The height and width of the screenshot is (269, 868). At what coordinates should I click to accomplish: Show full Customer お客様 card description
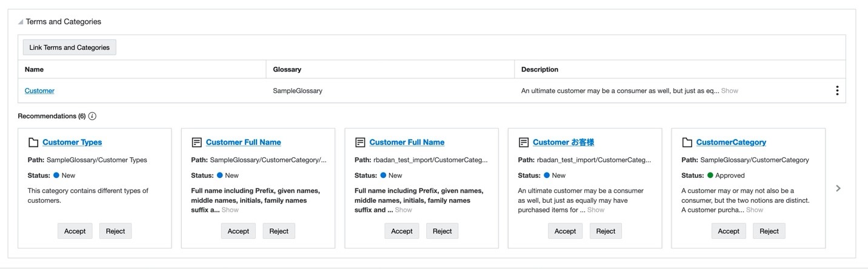(x=596, y=210)
